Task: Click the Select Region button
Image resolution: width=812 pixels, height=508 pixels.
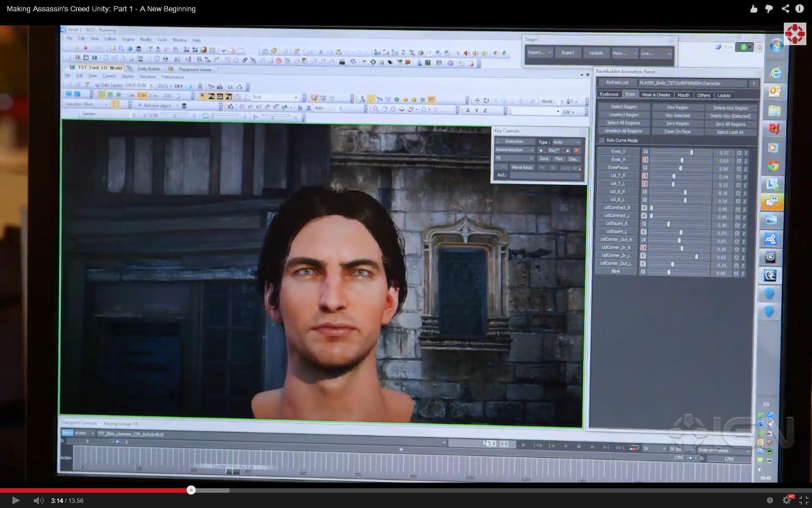Action: [624, 107]
